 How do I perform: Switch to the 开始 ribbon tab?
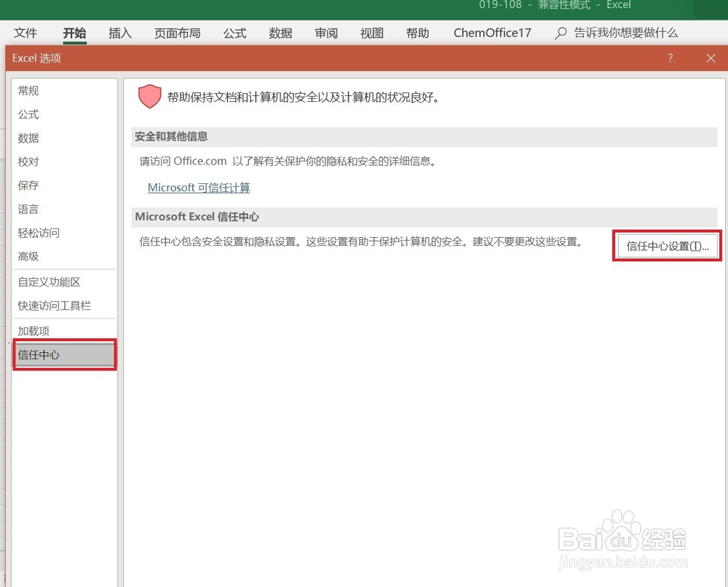pyautogui.click(x=74, y=33)
